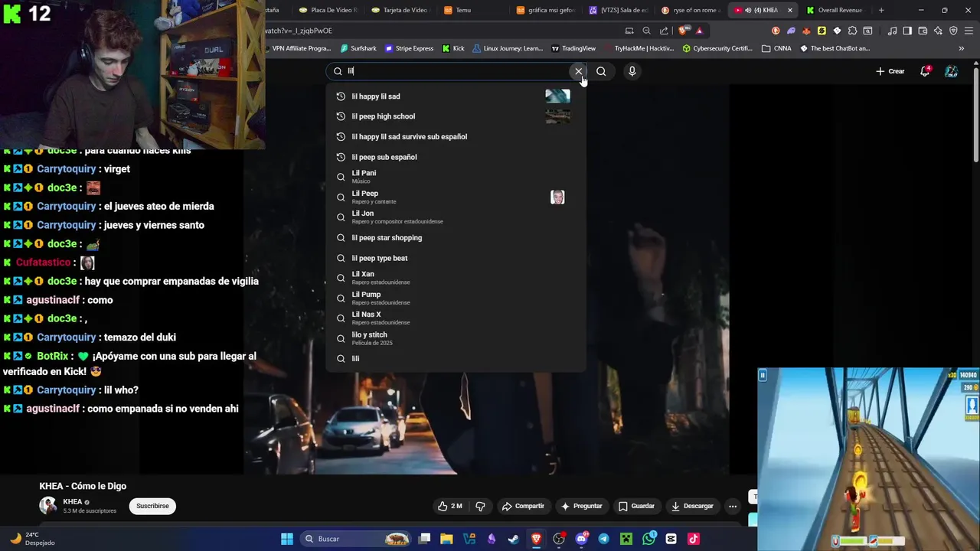The height and width of the screenshot is (551, 980).
Task: Click the address bar share icon
Action: tap(664, 31)
